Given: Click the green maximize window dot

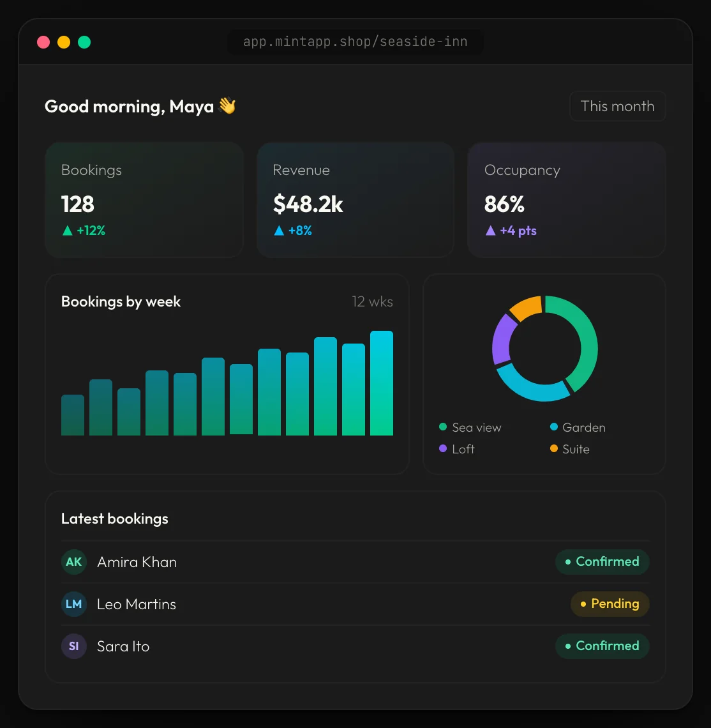Looking at the screenshot, I should (x=84, y=42).
